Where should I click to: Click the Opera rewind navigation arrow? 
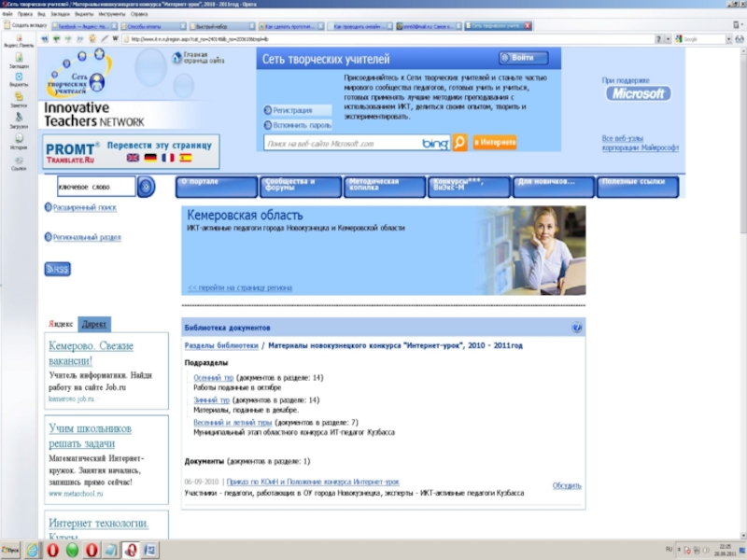point(44,39)
